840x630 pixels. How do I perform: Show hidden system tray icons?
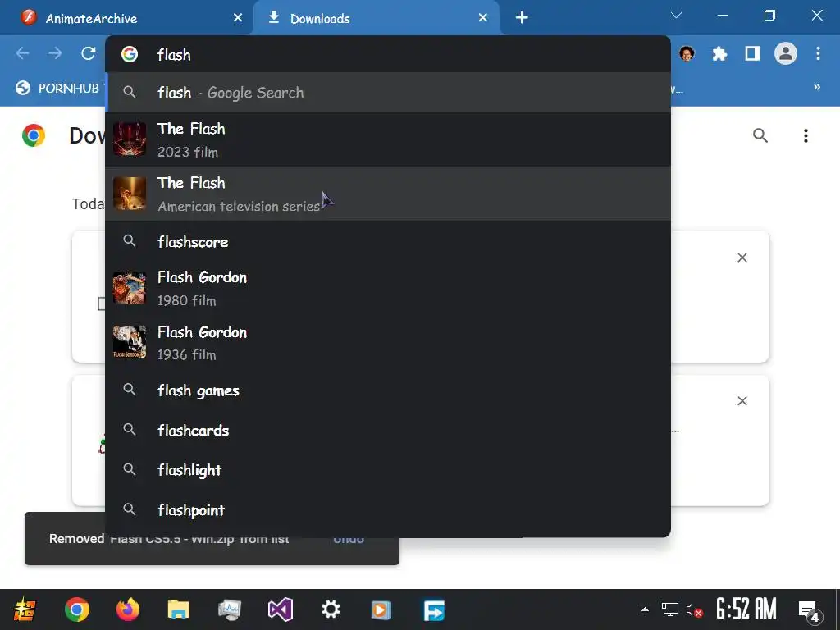point(645,609)
